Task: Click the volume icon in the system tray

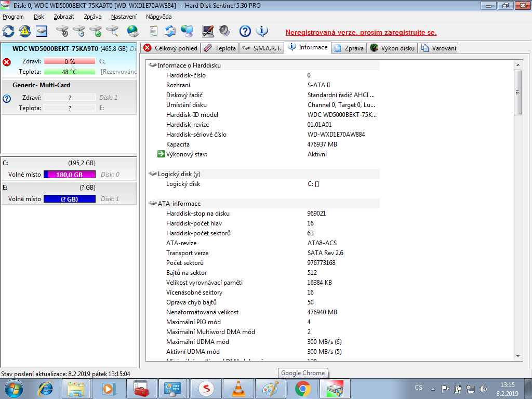Action: pos(483,389)
